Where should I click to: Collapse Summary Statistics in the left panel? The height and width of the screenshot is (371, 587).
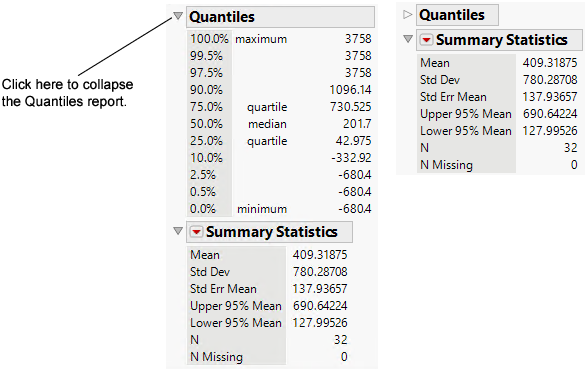178,231
